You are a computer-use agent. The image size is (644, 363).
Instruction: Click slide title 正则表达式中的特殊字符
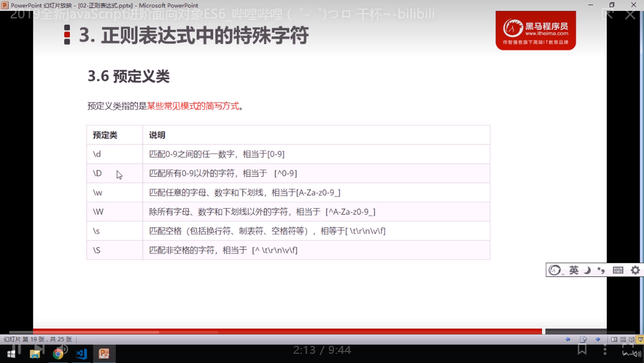(x=205, y=36)
